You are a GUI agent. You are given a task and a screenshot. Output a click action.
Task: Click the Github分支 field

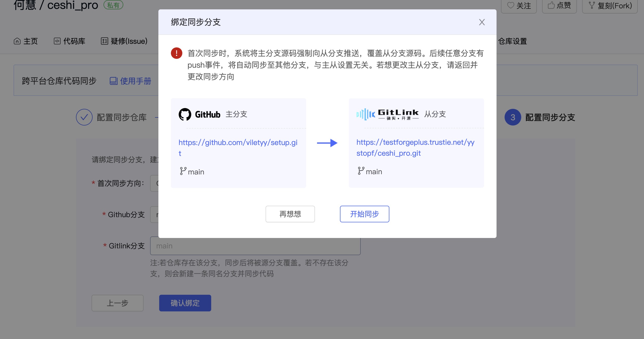pos(154,215)
